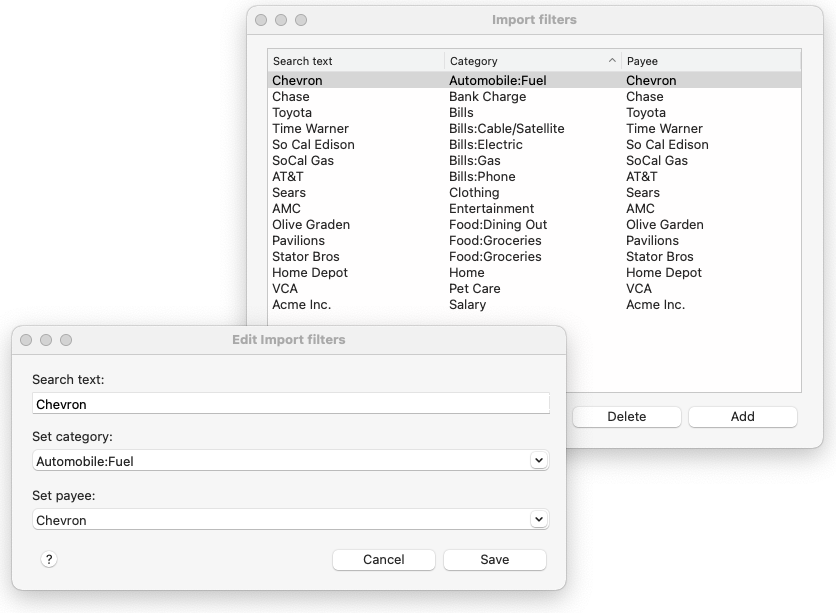
Task: Select the AMC search text row
Action: (x=286, y=208)
